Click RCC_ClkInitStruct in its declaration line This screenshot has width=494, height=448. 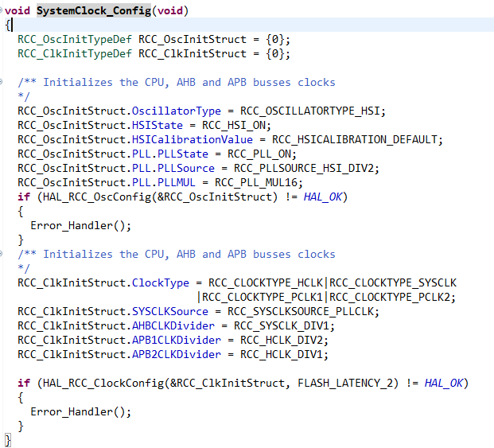pyautogui.click(x=193, y=53)
